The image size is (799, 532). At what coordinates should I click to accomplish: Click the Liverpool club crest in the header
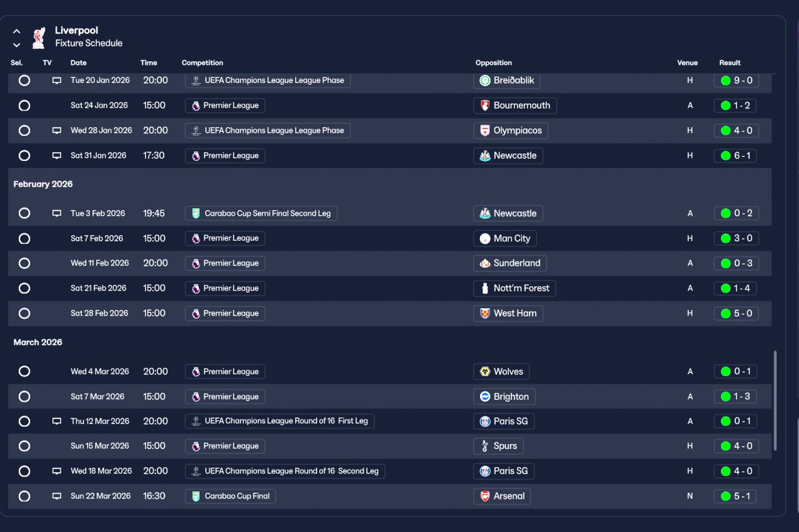tap(39, 37)
